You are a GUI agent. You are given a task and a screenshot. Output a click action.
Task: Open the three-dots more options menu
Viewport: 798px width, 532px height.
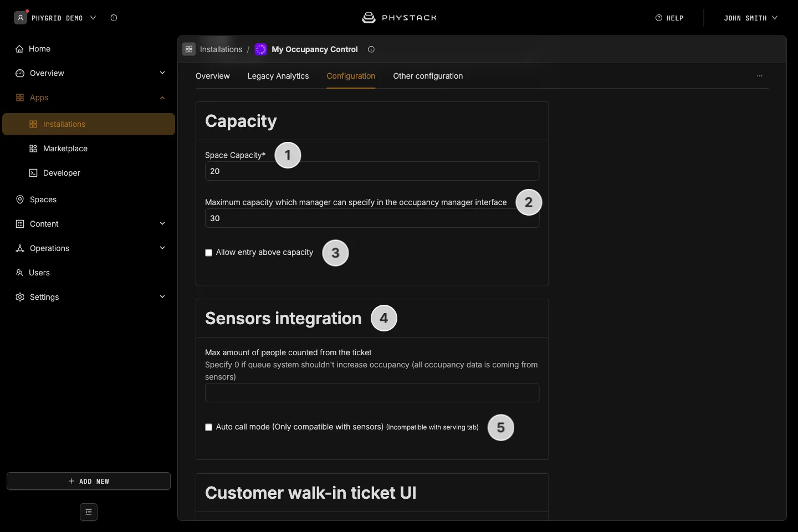click(x=760, y=76)
